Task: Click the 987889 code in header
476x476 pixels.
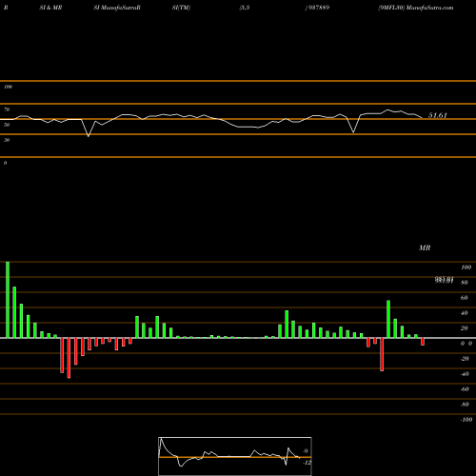Action: tap(319, 8)
